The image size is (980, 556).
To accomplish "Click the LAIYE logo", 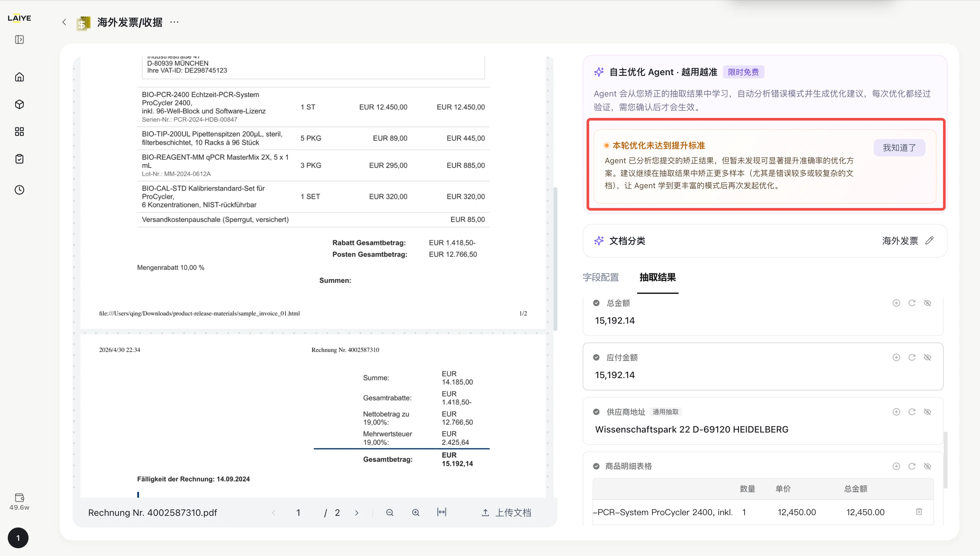I will [19, 18].
